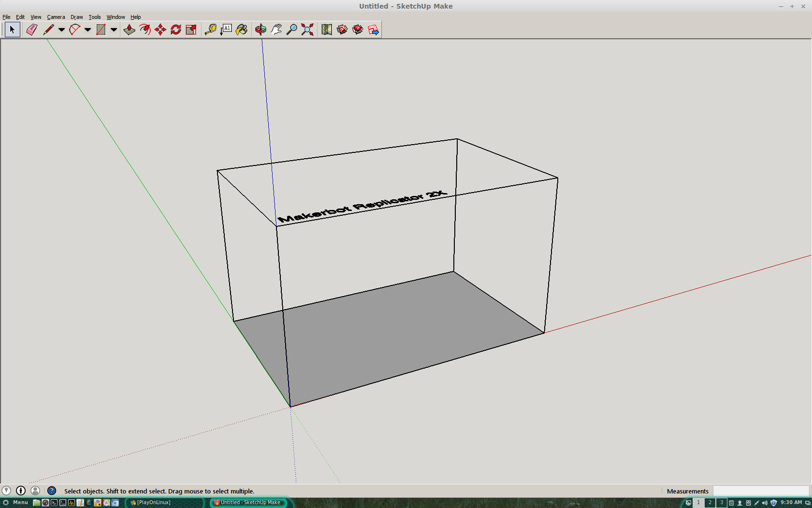Select the Rotate tool

[x=176, y=30]
